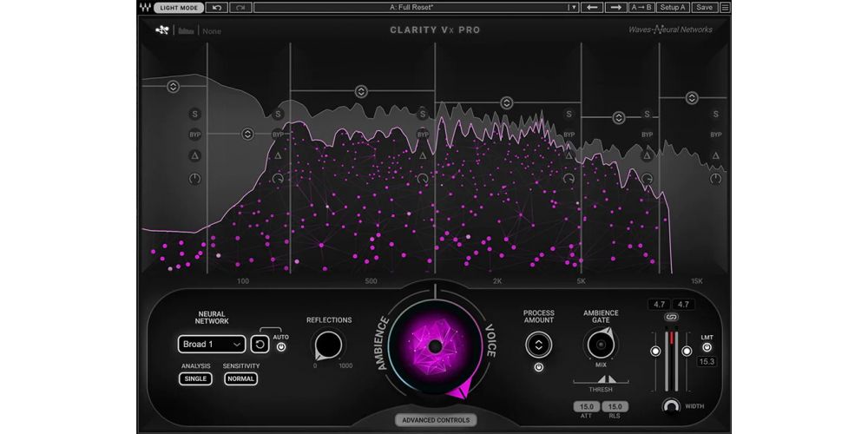Solo band 1 with its S button
This screenshot has height=434, width=868.
tap(194, 114)
